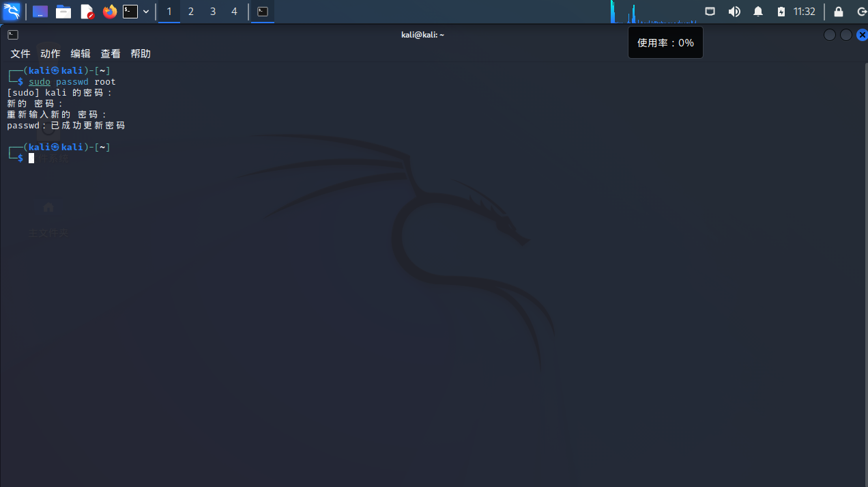Click the show desktop panel icon
The width and height of the screenshot is (868, 487).
coord(40,12)
